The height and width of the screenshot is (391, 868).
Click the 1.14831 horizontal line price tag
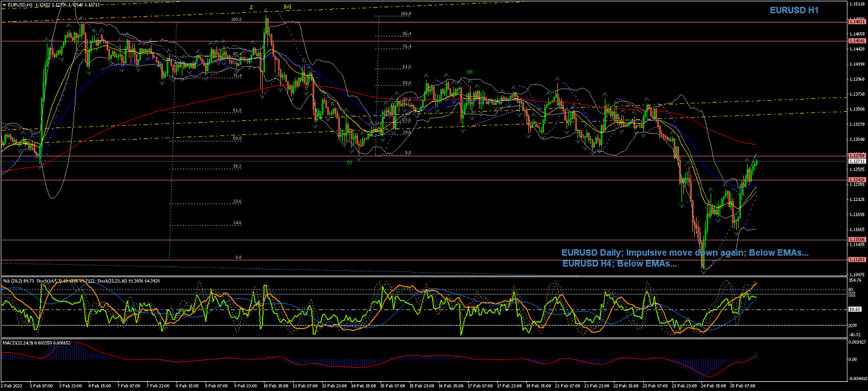[x=856, y=22]
